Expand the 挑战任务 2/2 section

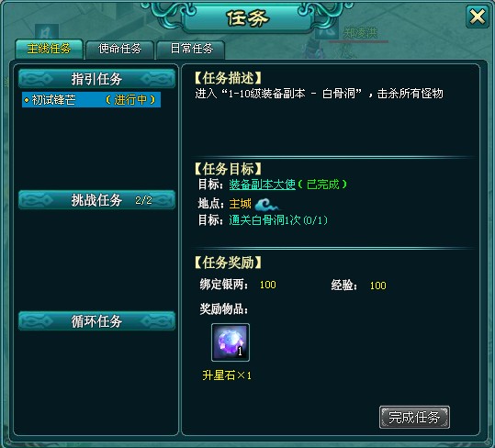tap(97, 200)
